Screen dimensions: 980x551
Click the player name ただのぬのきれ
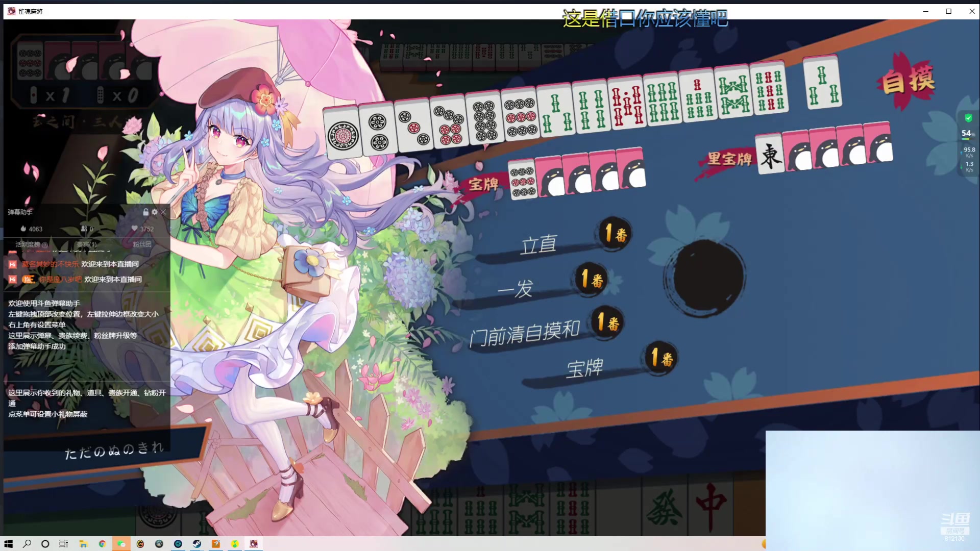coord(114,450)
